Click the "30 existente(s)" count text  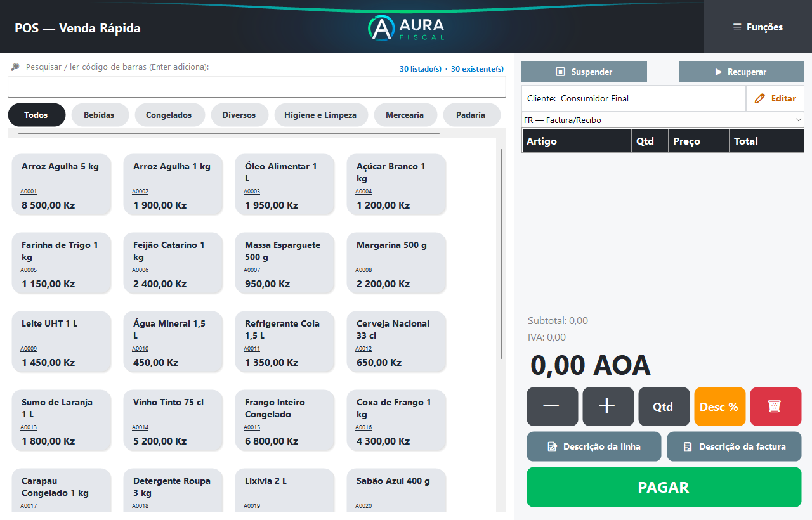point(477,69)
